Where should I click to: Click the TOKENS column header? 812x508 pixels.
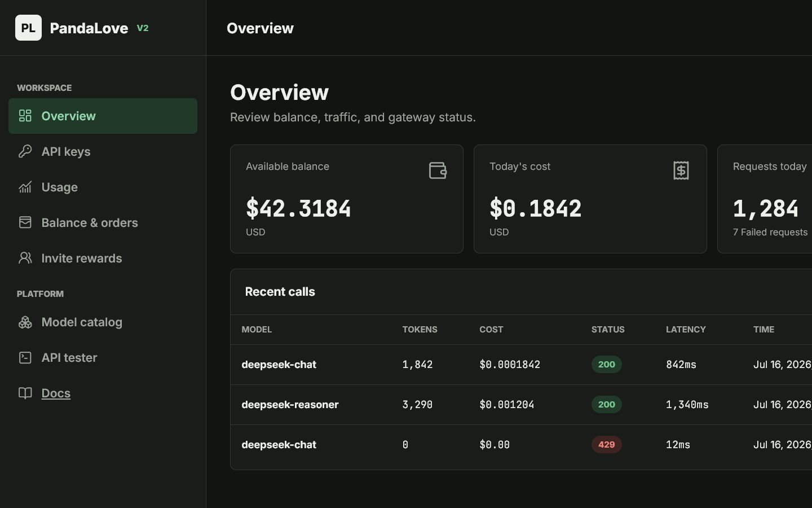(420, 329)
